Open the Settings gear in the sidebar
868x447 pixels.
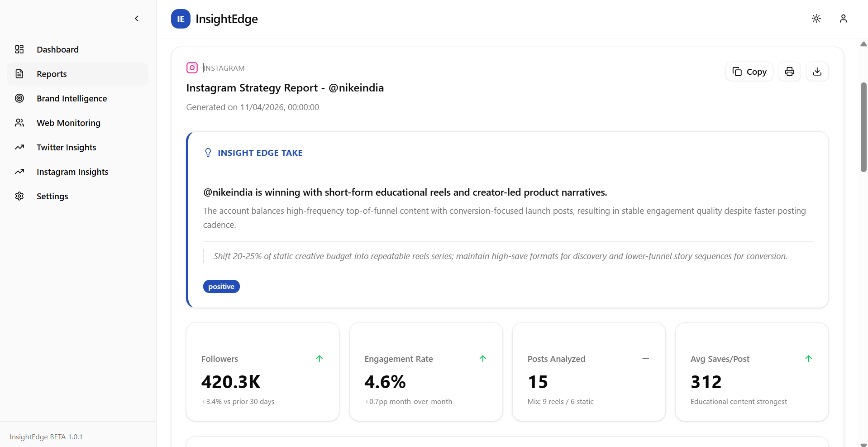coord(19,196)
